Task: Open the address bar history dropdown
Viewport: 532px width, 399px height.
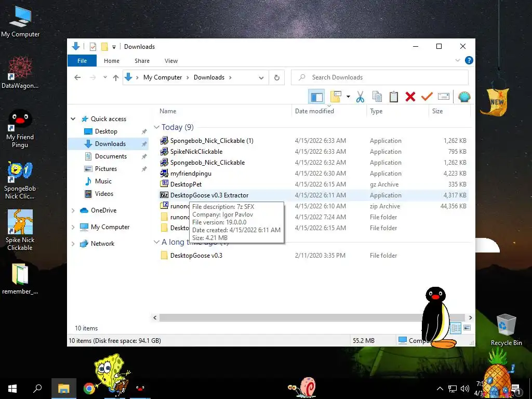Action: (261, 78)
